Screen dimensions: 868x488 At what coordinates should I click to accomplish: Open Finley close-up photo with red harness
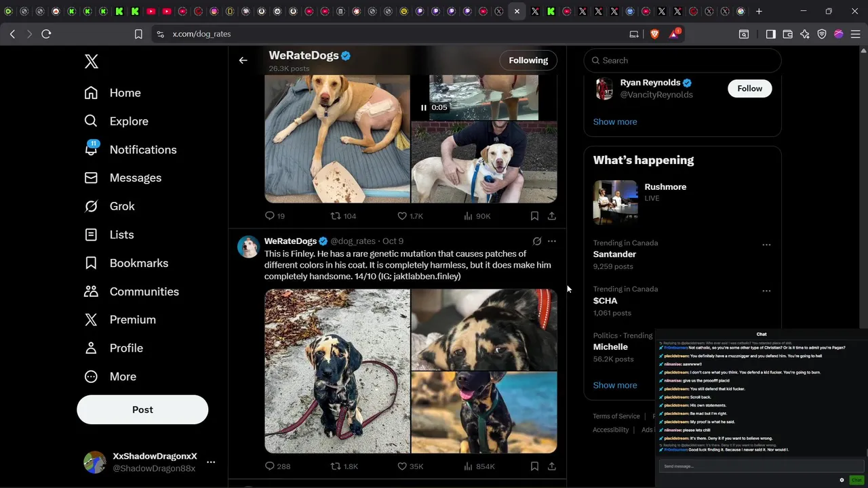(484, 329)
